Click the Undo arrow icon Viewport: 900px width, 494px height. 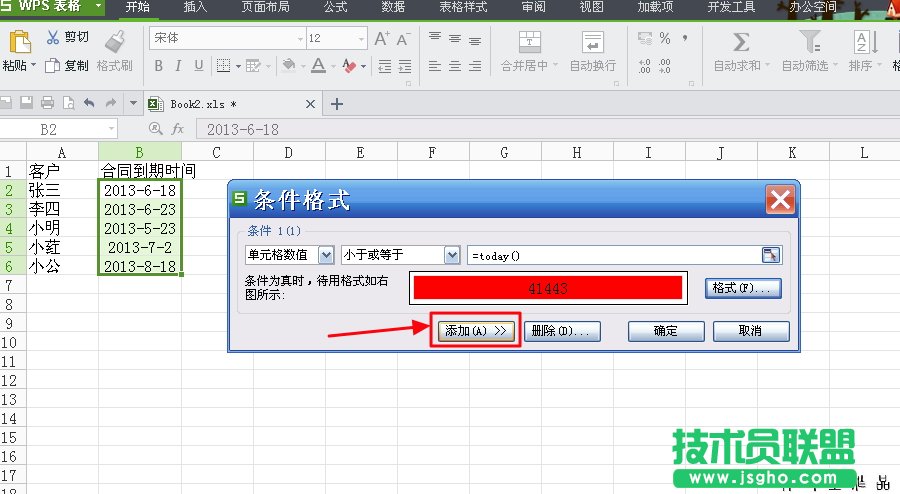[x=89, y=103]
